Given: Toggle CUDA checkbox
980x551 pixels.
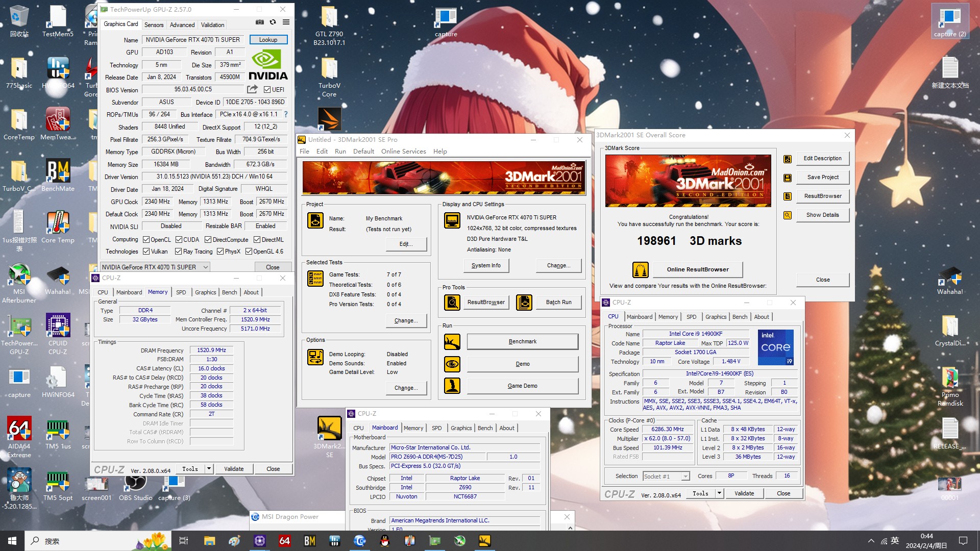Looking at the screenshot, I should click(x=179, y=239).
